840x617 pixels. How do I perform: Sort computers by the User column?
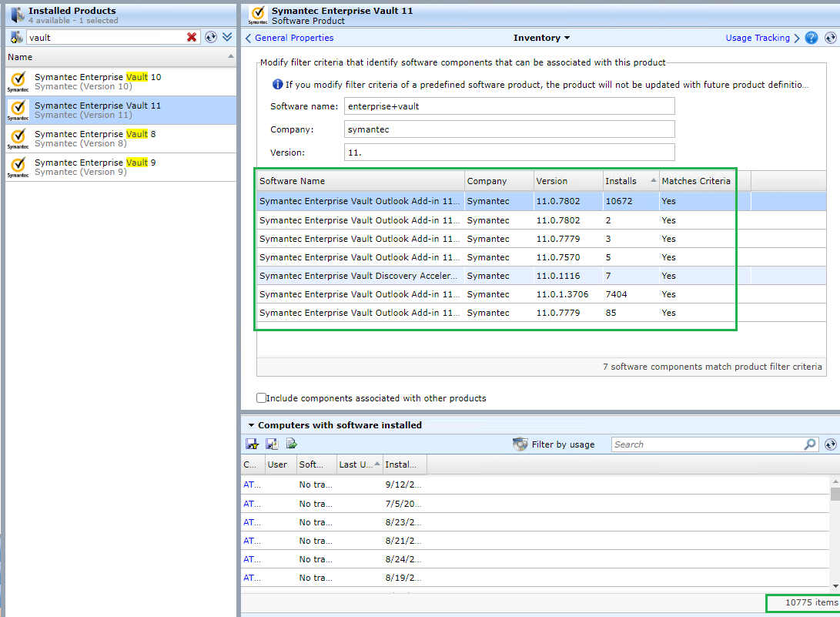pyautogui.click(x=281, y=464)
